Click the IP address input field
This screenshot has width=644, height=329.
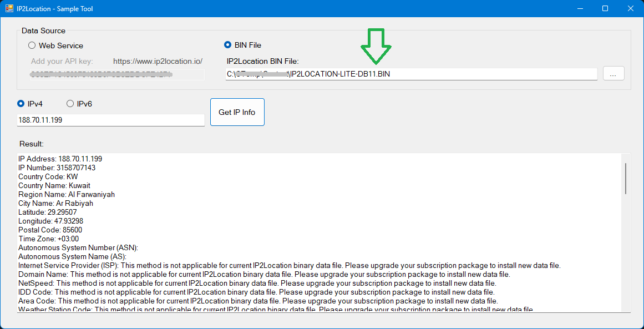[110, 120]
